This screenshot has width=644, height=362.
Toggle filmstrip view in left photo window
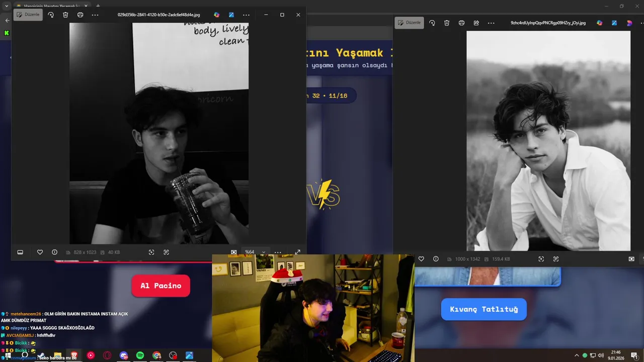pyautogui.click(x=20, y=252)
